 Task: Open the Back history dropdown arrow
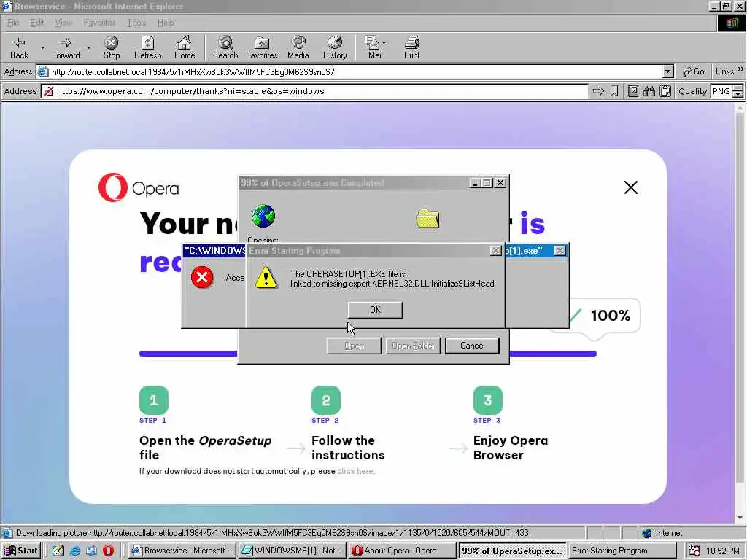coord(42,47)
